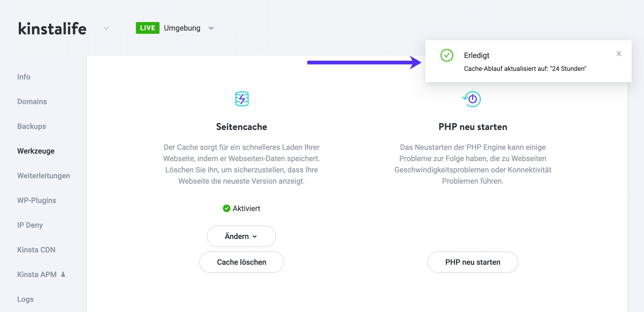Screen dimensions: 644x312
Task: Expand the kinstalife site selector chevron
Action: 106,28
